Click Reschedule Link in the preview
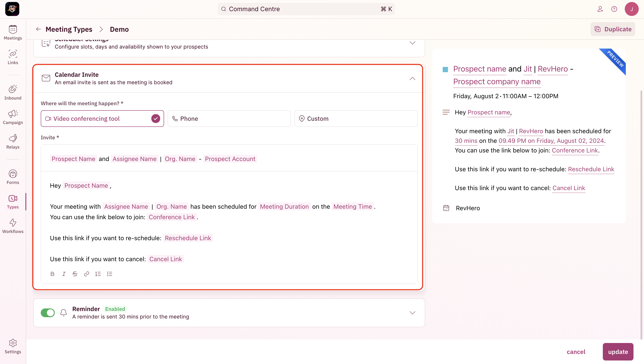644x364 pixels. pyautogui.click(x=591, y=169)
